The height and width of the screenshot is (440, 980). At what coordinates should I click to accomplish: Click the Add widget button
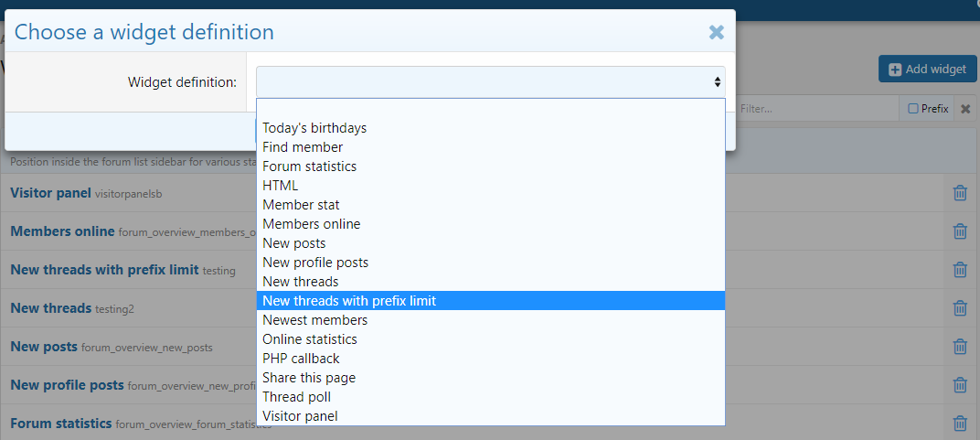pos(927,69)
